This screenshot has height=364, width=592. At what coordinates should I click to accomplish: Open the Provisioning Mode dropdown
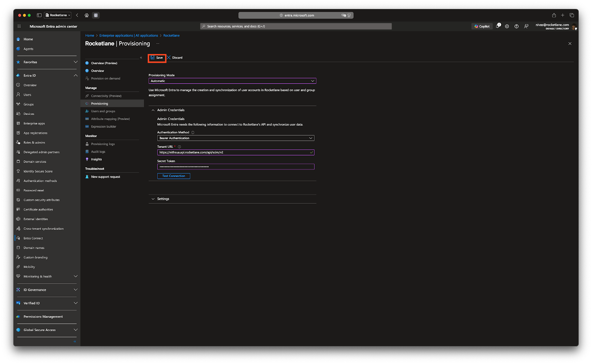232,81
